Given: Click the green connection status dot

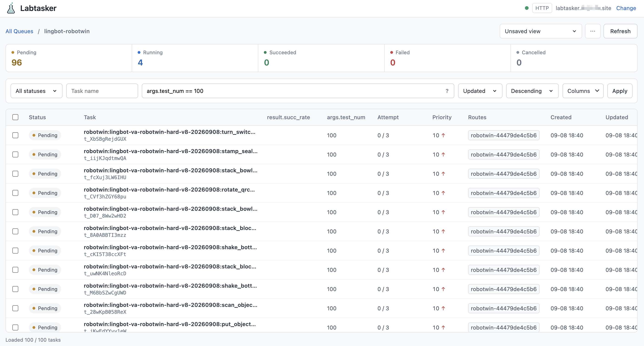Looking at the screenshot, I should pos(527,8).
